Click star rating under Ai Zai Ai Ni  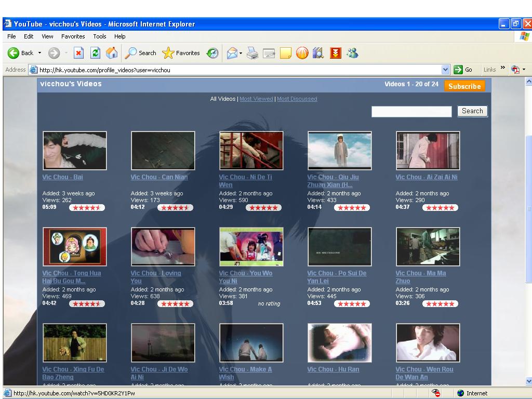(x=440, y=208)
